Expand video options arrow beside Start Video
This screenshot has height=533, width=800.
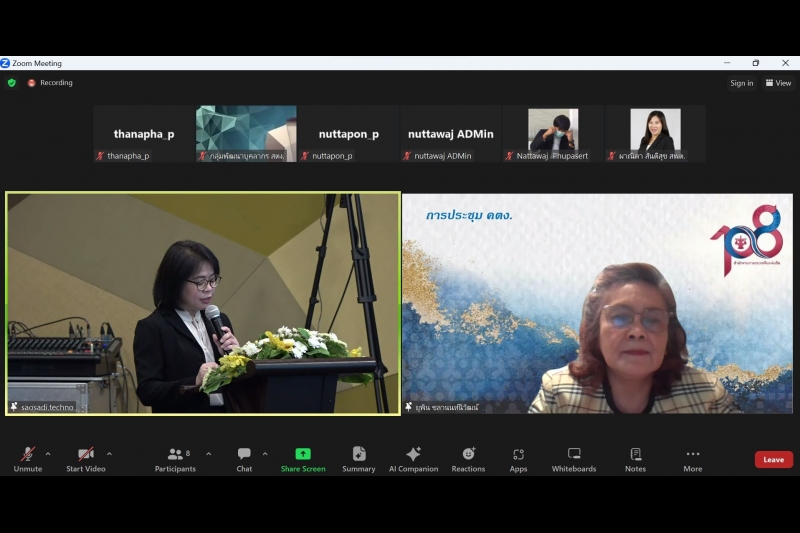click(109, 453)
